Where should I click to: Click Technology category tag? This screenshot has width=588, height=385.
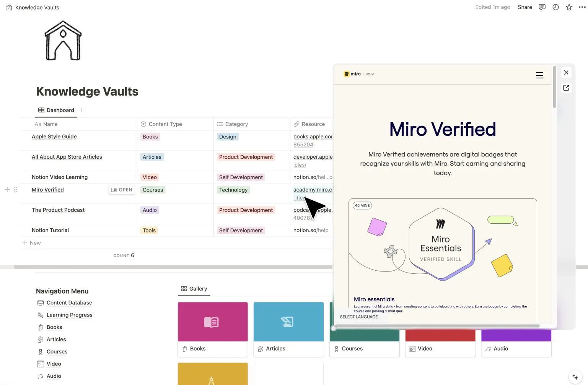[233, 190]
